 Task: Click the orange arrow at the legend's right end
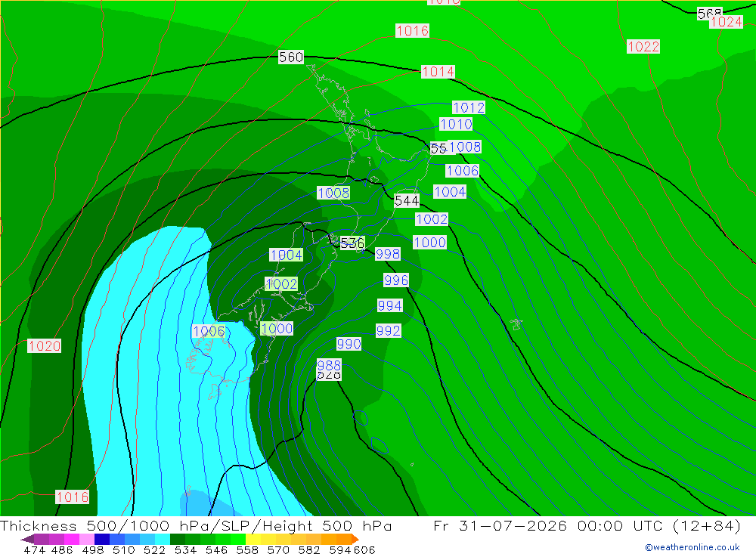click(355, 539)
